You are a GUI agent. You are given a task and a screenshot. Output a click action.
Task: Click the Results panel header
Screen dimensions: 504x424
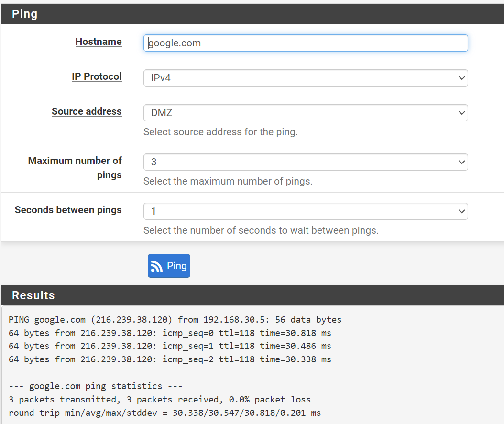(252, 295)
